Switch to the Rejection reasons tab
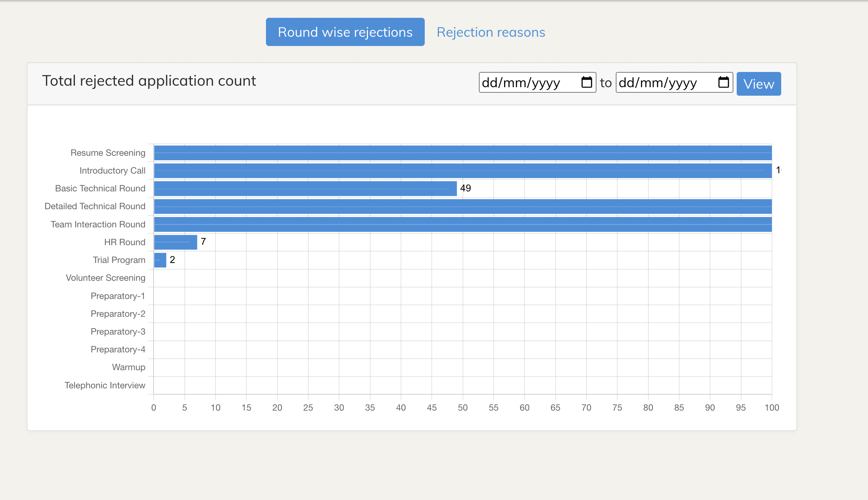Screen dimensions: 868x500 [x=491, y=32]
